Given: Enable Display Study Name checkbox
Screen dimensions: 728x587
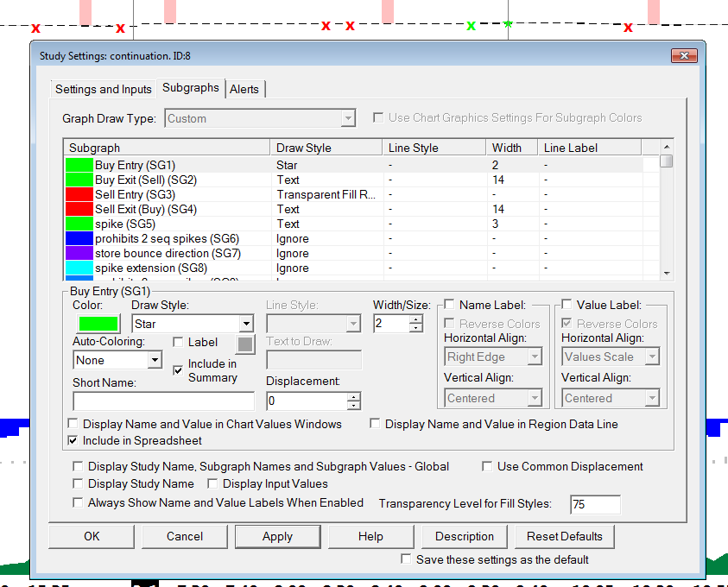Looking at the screenshot, I should [79, 484].
